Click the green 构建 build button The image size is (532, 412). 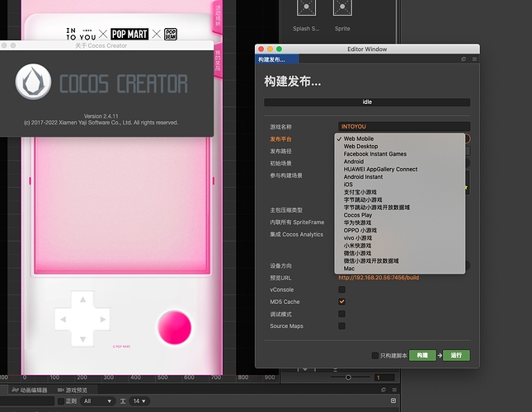point(422,355)
